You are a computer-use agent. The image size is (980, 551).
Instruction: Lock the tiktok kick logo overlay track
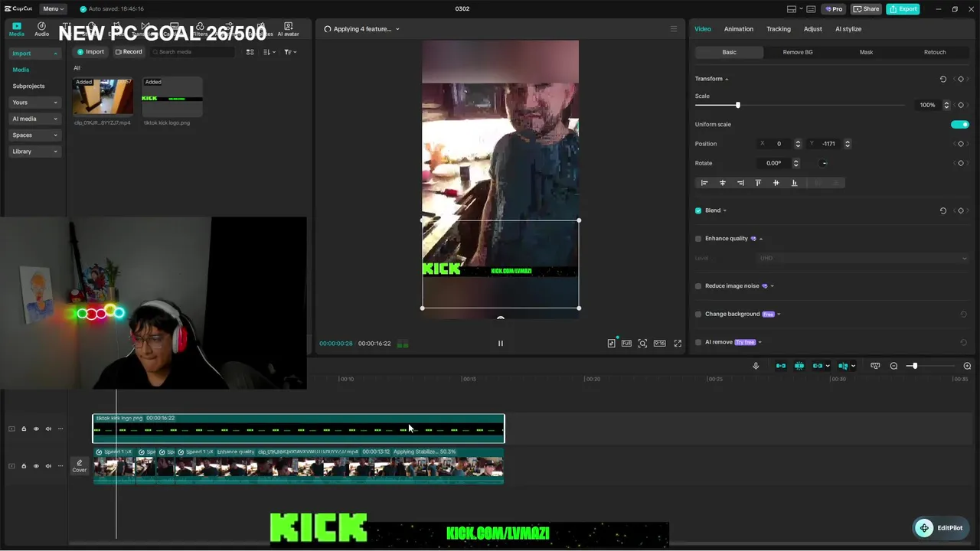click(x=24, y=429)
